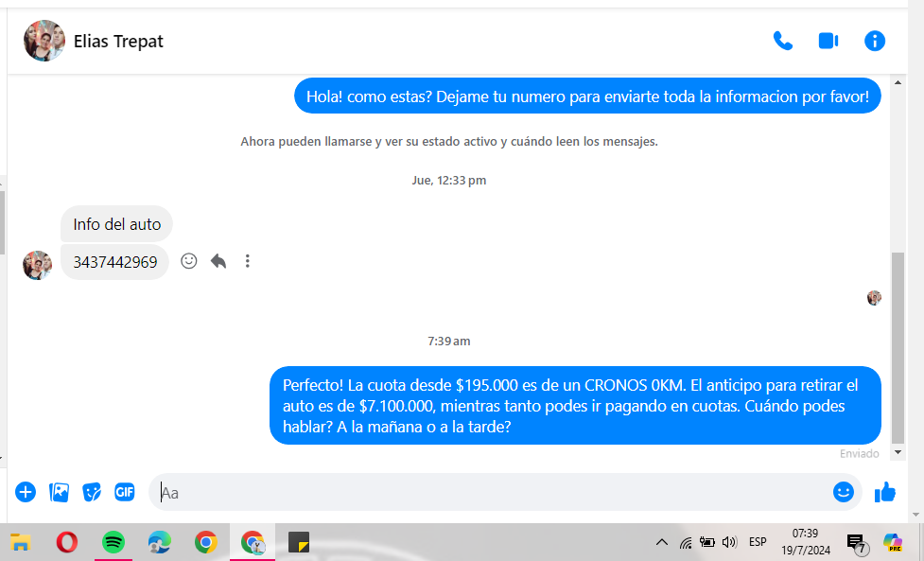Open notification center with 7 notifications

click(856, 543)
